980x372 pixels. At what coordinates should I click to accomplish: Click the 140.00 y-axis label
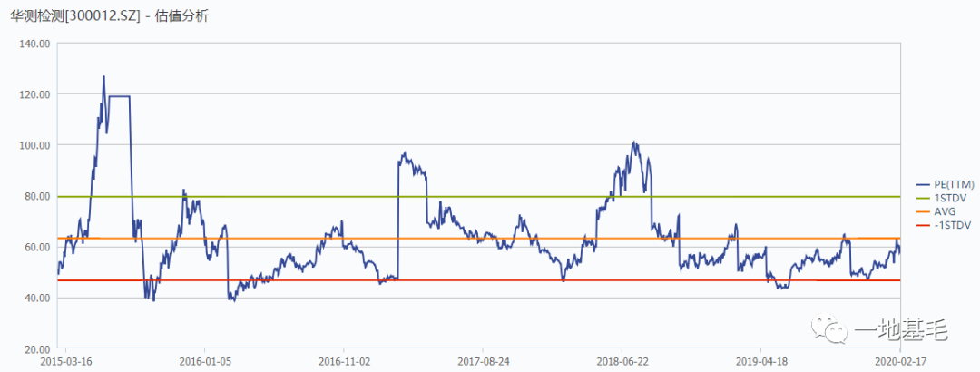[34, 44]
